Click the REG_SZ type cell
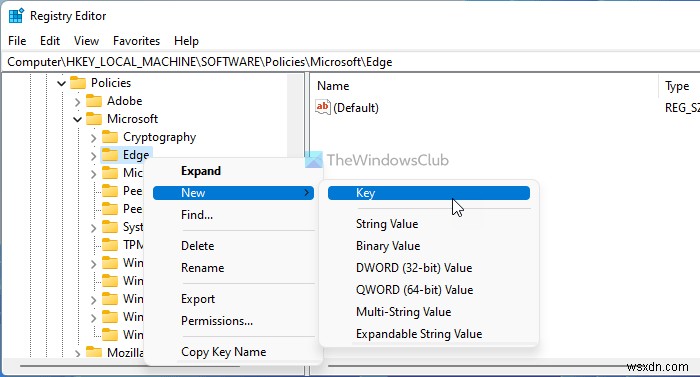 682,108
